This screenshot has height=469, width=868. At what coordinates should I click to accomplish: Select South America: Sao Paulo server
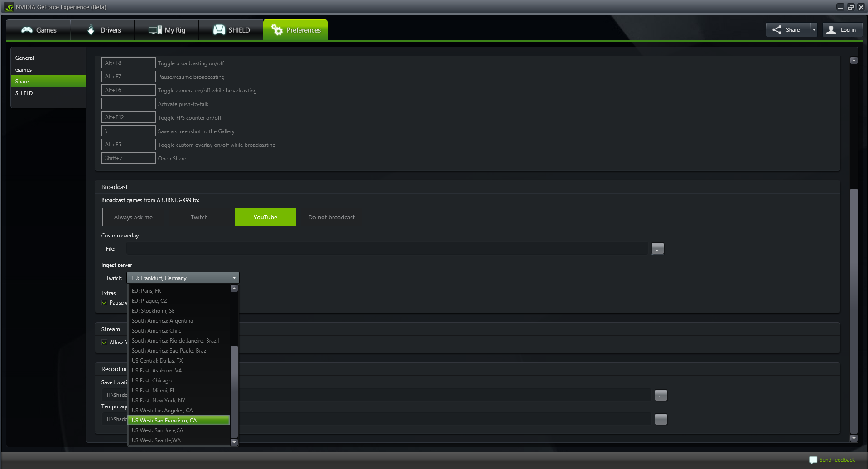(179, 351)
